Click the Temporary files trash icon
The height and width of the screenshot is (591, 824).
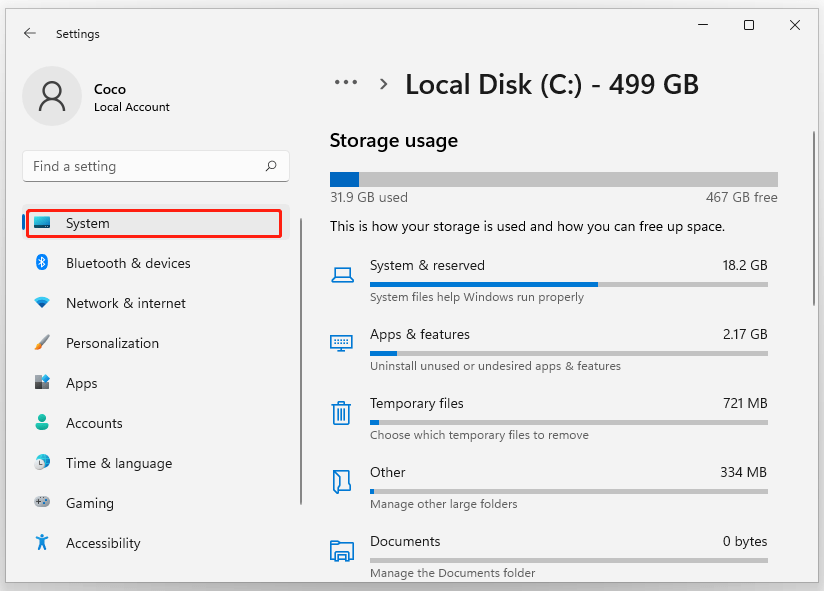(341, 412)
